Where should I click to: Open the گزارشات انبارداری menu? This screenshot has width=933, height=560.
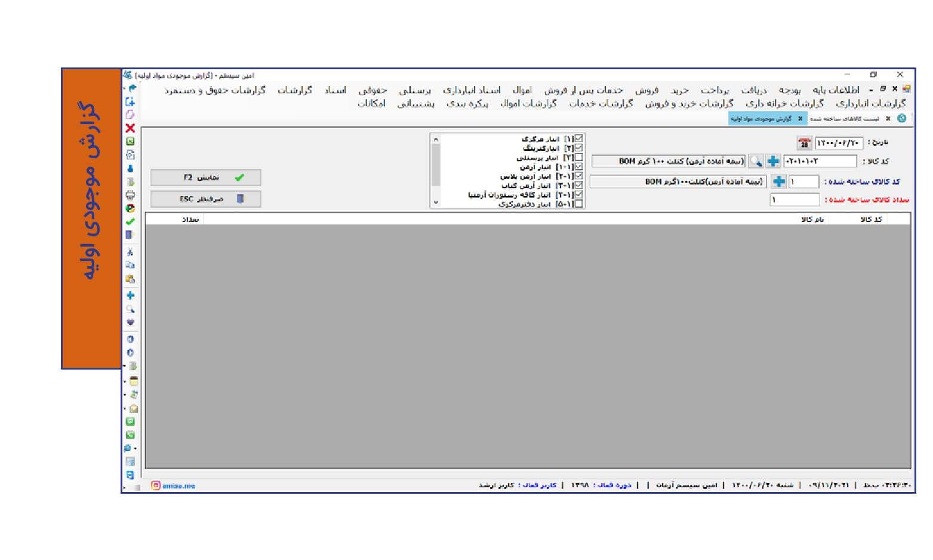click(x=870, y=103)
